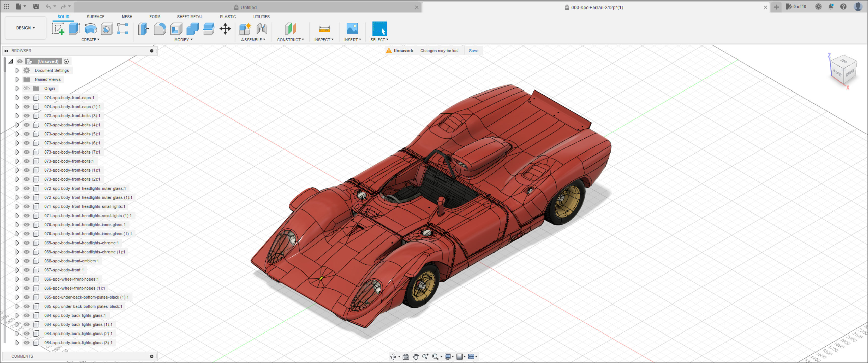Select the Measure tool
The image size is (868, 363).
click(324, 29)
